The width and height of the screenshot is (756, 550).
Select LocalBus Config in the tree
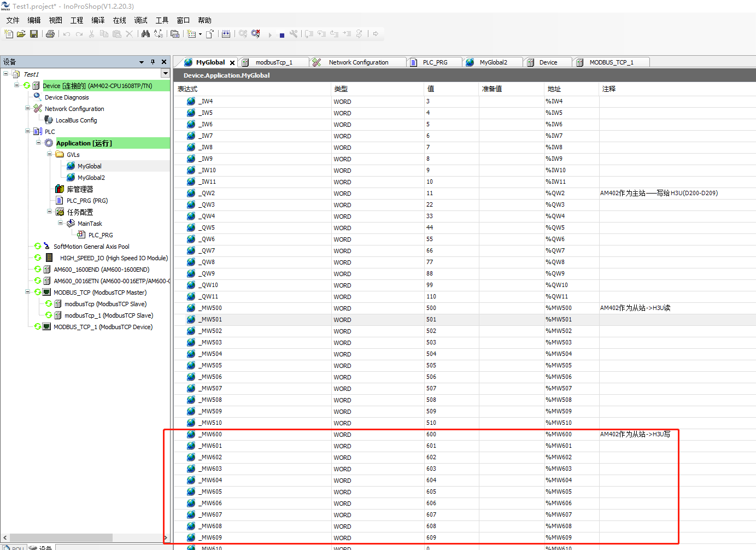(x=77, y=120)
